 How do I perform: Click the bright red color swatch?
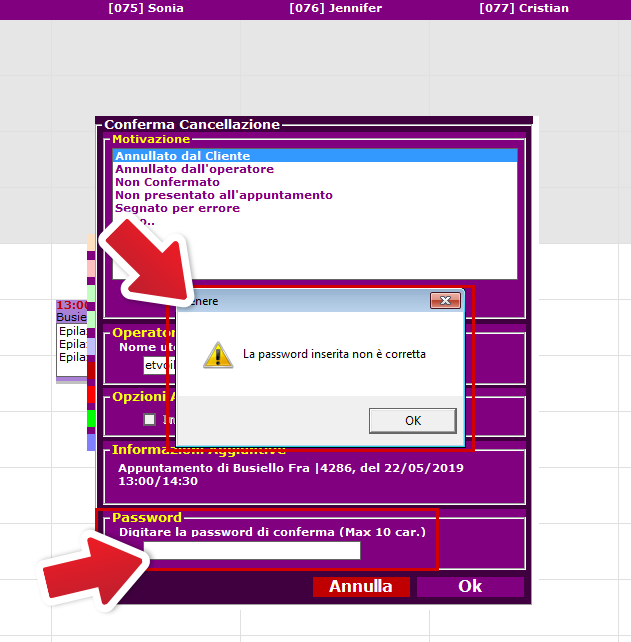coord(91,395)
